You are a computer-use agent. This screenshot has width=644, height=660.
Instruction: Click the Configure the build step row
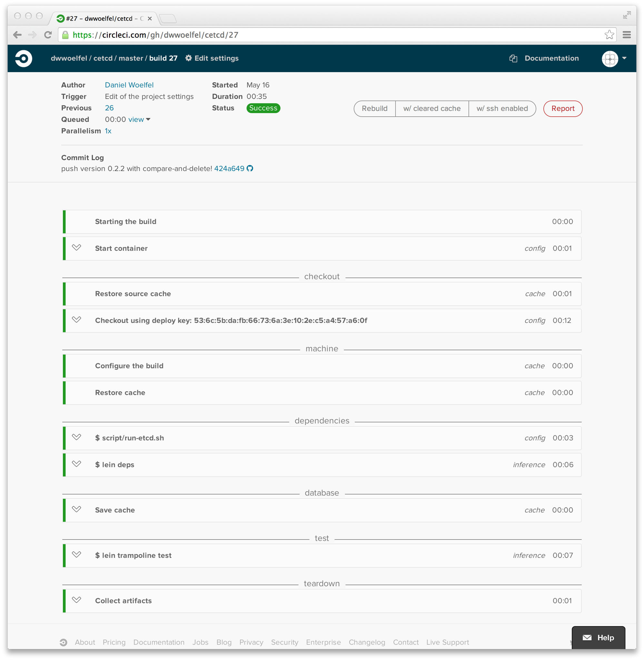[322, 366]
